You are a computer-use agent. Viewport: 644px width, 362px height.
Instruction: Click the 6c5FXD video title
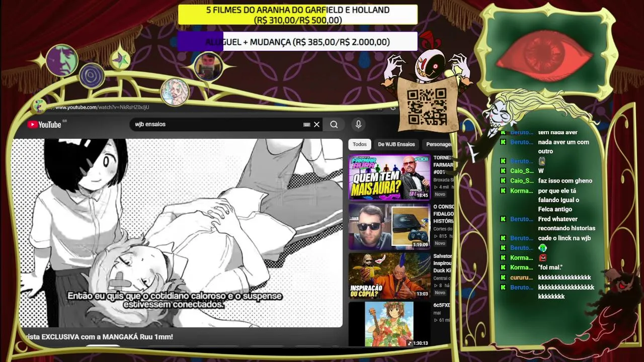pyautogui.click(x=442, y=305)
